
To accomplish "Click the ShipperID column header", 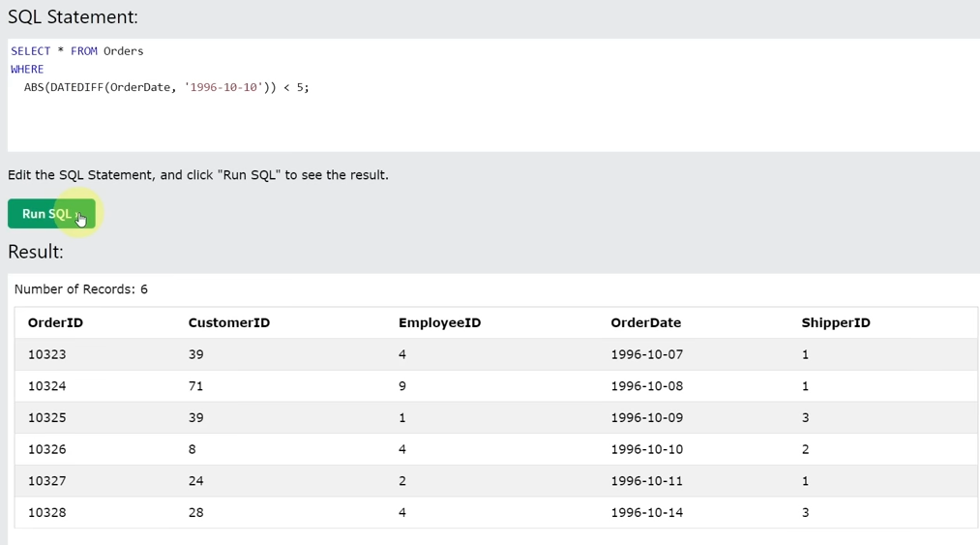I will [836, 323].
